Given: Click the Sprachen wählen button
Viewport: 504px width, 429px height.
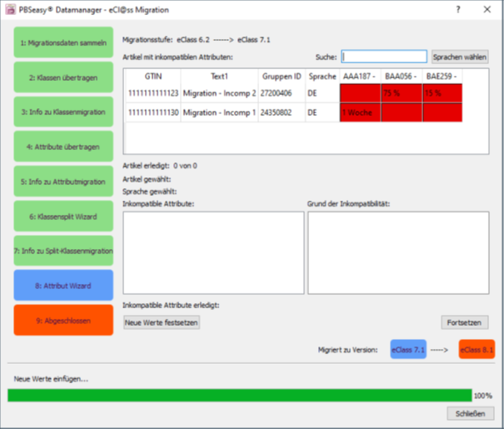Looking at the screenshot, I should pyautogui.click(x=460, y=57).
